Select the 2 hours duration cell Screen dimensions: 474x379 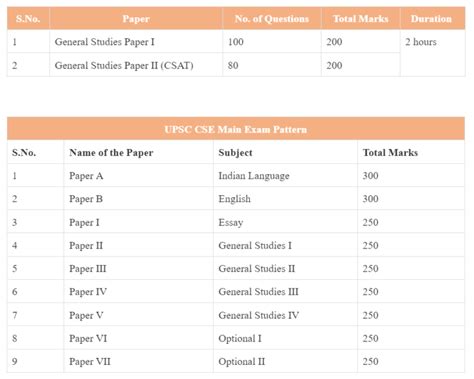pos(433,53)
